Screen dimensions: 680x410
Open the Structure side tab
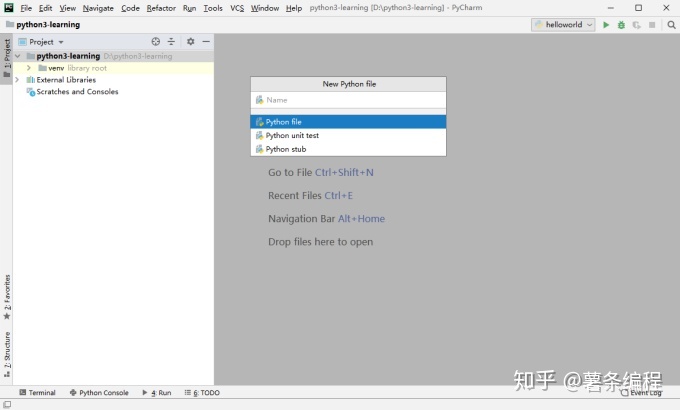(7, 354)
